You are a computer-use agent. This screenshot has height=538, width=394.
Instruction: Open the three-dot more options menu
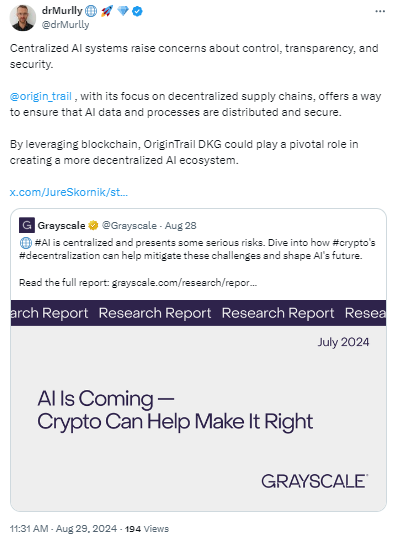[x=380, y=11]
